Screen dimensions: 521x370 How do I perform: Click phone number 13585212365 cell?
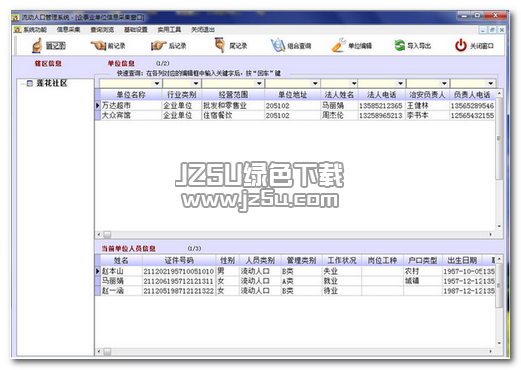[381, 106]
